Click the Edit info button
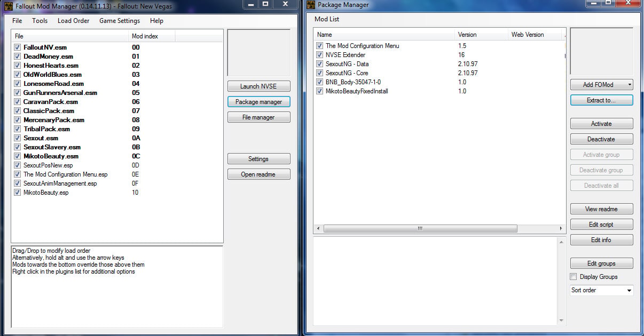 (601, 240)
